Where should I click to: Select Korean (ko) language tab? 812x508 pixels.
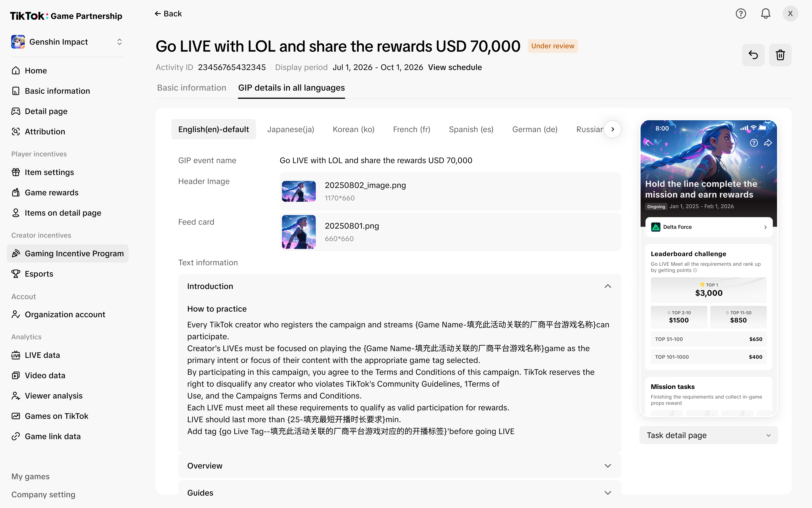click(x=353, y=129)
